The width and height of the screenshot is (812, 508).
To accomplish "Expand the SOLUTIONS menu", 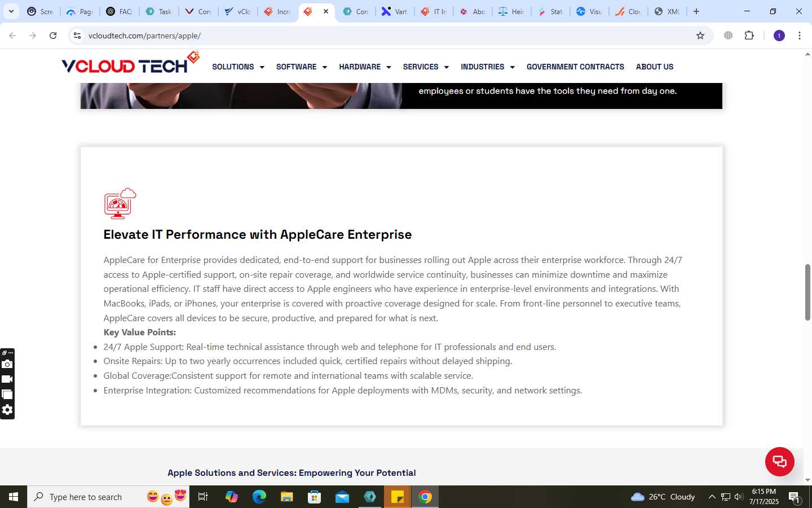I will (238, 67).
